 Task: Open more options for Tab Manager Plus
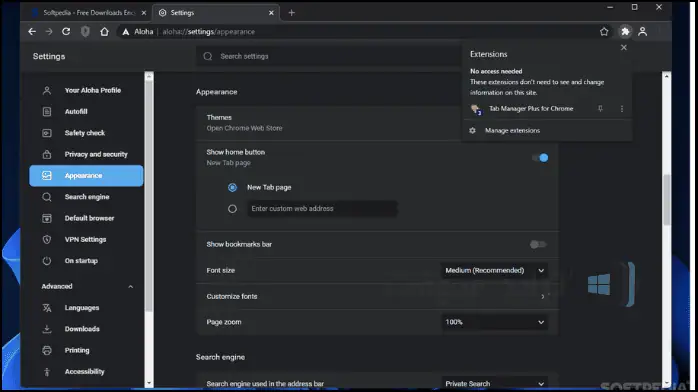622,109
